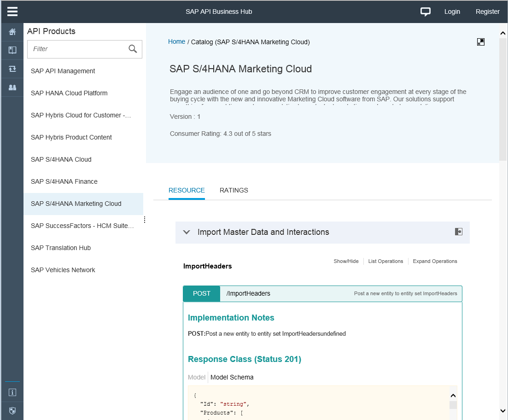Image resolution: width=508 pixels, height=420 pixels.
Task: Click the Home breadcrumb link
Action: click(x=176, y=41)
